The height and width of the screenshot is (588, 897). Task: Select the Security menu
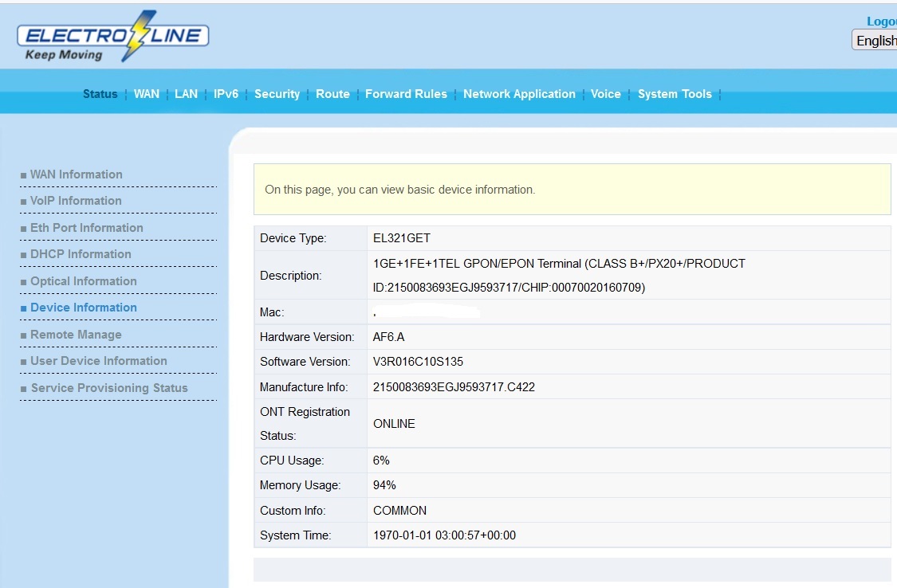click(x=277, y=94)
